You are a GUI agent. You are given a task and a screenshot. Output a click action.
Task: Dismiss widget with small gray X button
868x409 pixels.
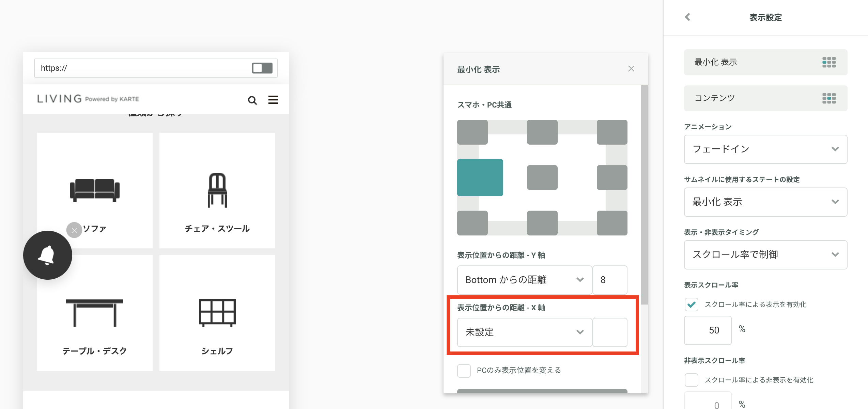pyautogui.click(x=74, y=230)
